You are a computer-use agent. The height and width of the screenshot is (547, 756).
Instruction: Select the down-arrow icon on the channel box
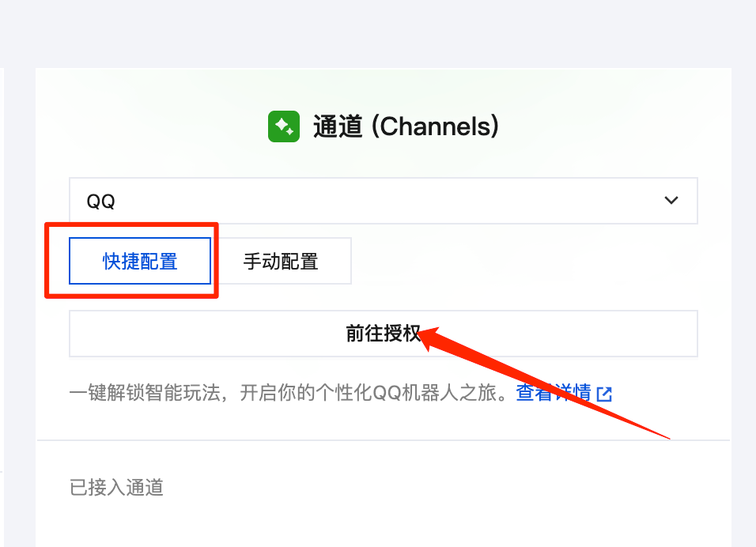pyautogui.click(x=671, y=201)
